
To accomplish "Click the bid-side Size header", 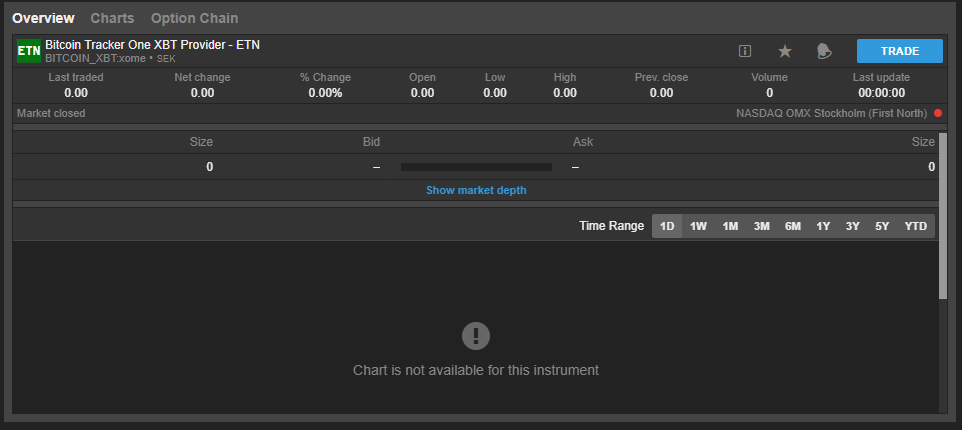I will (x=201, y=142).
